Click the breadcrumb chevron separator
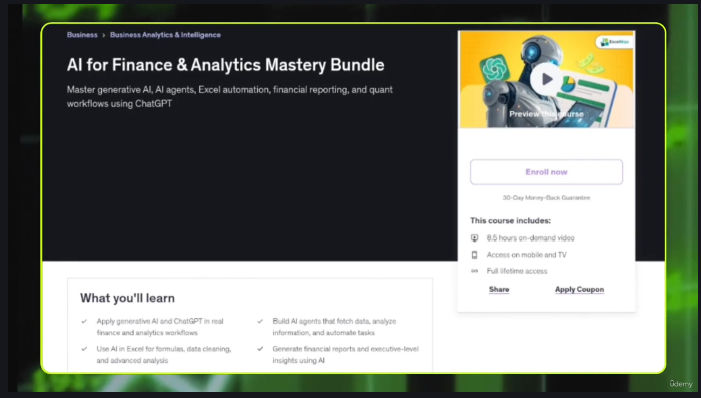 pyautogui.click(x=104, y=35)
